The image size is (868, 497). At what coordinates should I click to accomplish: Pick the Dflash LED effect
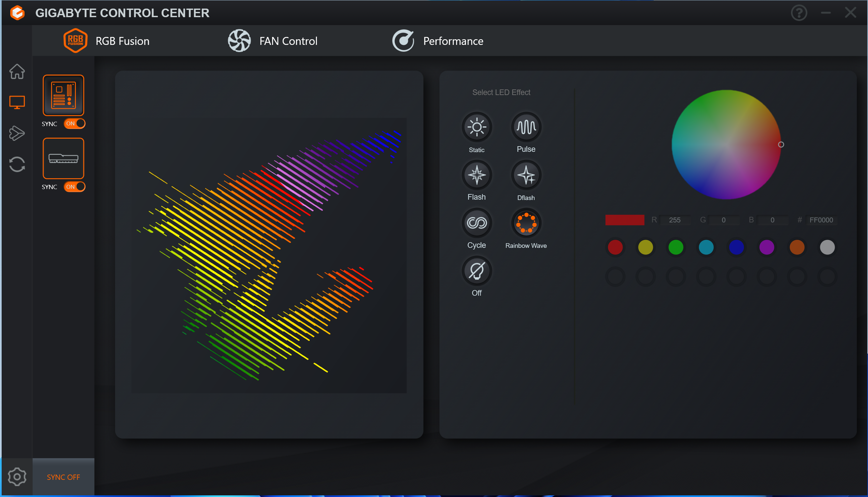point(526,175)
